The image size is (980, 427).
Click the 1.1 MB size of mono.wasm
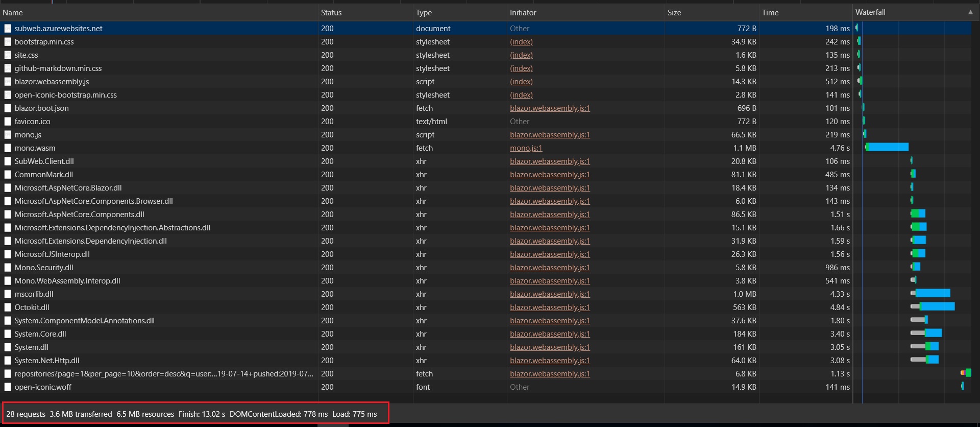(745, 148)
